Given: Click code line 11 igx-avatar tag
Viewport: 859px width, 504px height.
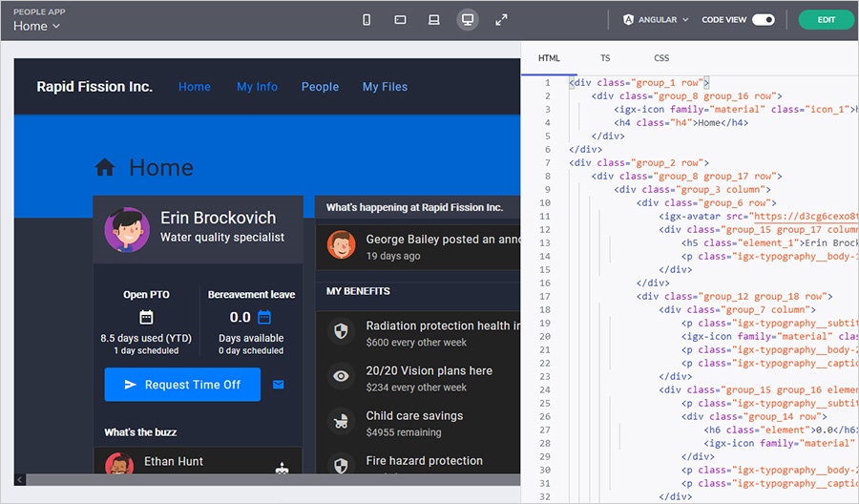Looking at the screenshot, I should [x=758, y=217].
